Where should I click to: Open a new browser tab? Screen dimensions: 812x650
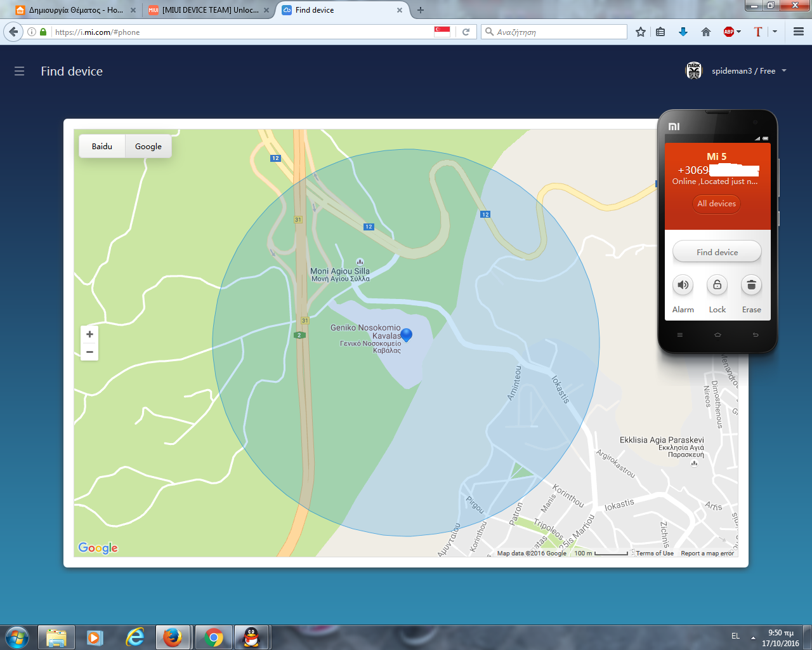pyautogui.click(x=421, y=10)
